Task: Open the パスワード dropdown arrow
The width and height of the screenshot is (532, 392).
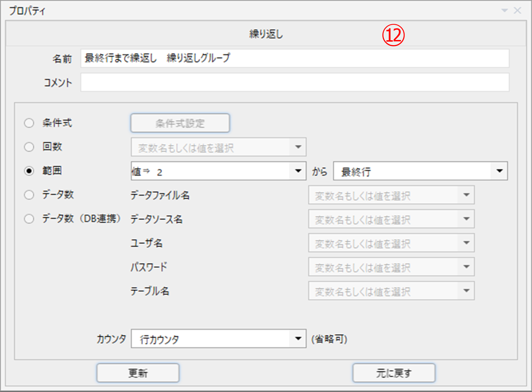Action: 466,267
